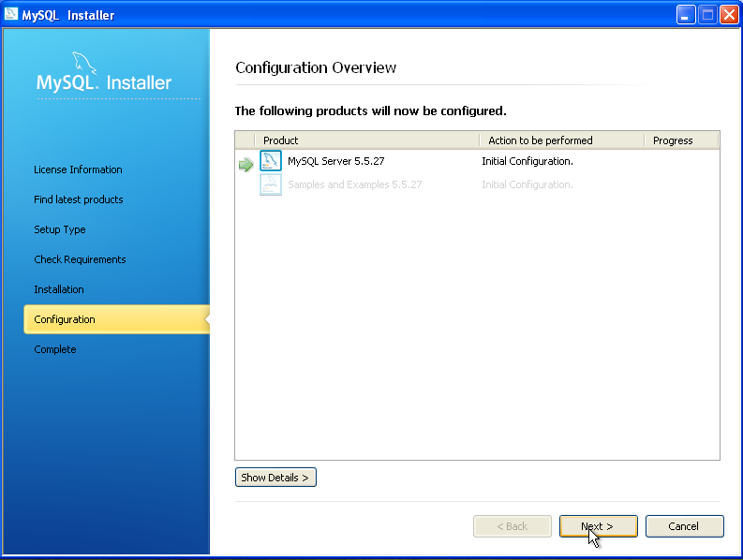Select the Check Requirements step
743x560 pixels.
[x=80, y=259]
